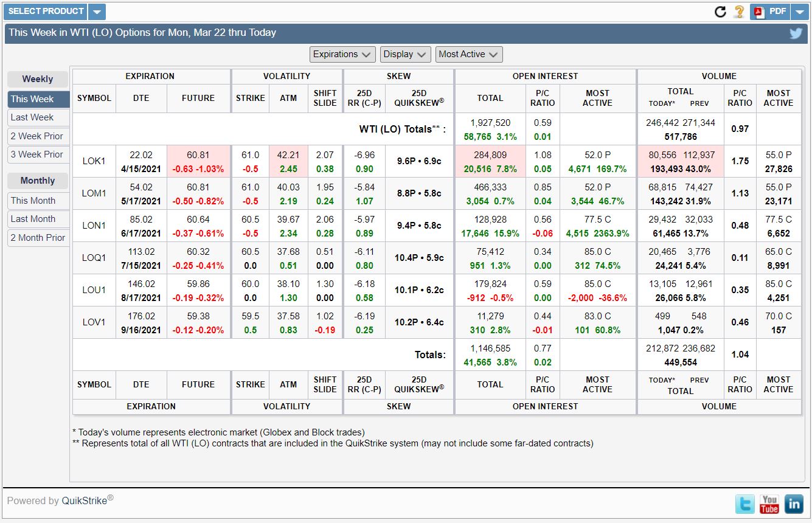Follow the QuikStrike link in footer
This screenshot has width=812, height=523.
tap(85, 501)
